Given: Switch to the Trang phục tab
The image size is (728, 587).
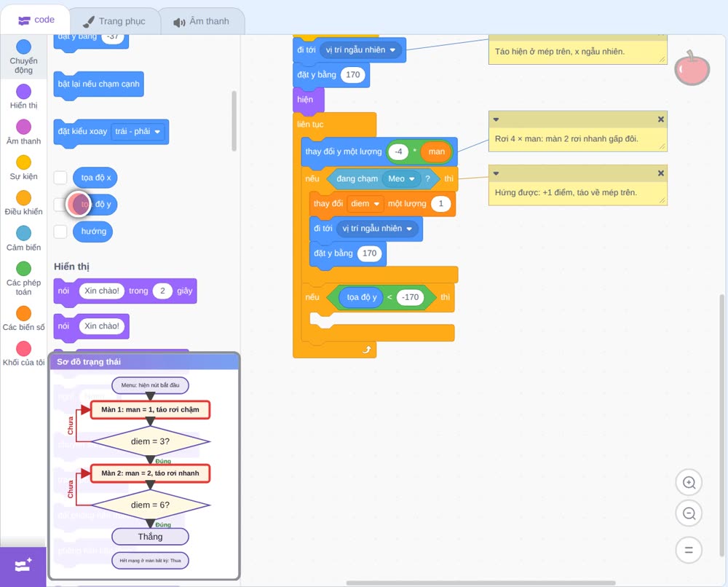Looking at the screenshot, I should (x=114, y=21).
